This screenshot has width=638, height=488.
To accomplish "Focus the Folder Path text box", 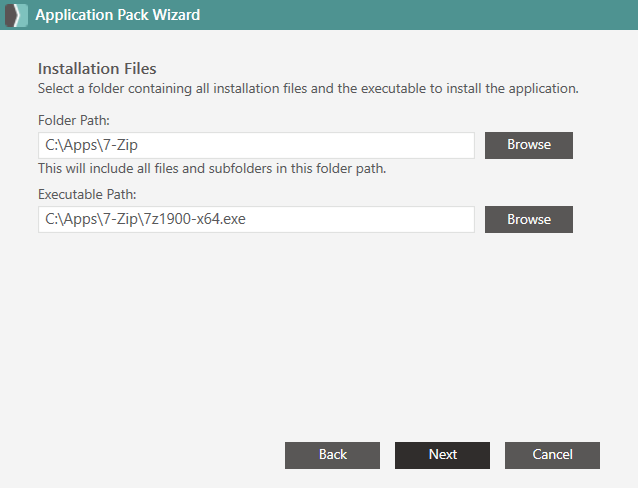I will click(256, 145).
